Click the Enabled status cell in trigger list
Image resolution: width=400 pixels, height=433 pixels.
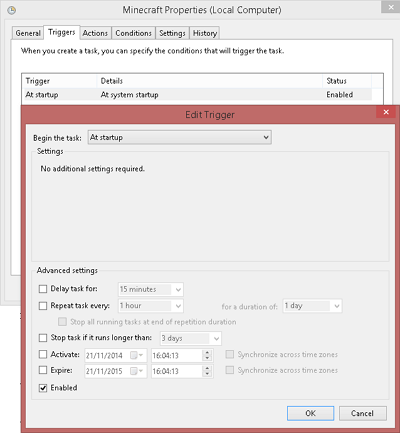click(339, 95)
